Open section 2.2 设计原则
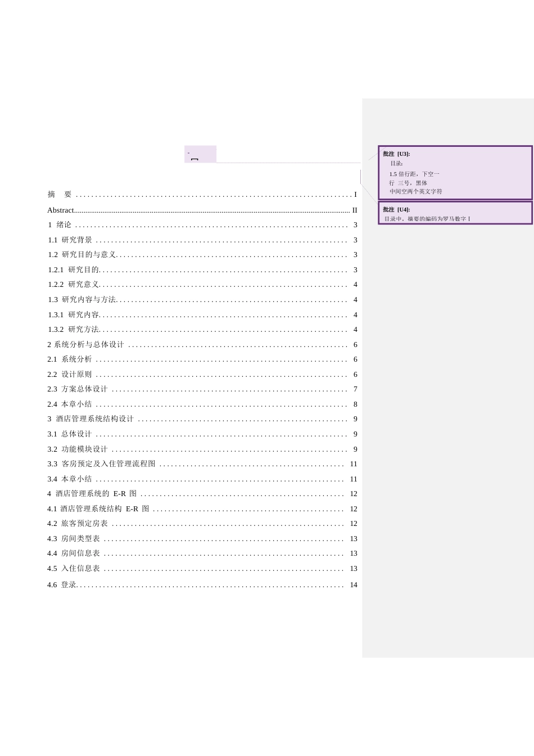 66,373
